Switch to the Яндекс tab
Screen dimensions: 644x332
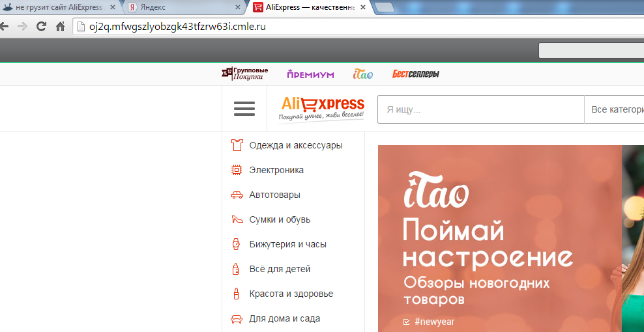pyautogui.click(x=184, y=7)
